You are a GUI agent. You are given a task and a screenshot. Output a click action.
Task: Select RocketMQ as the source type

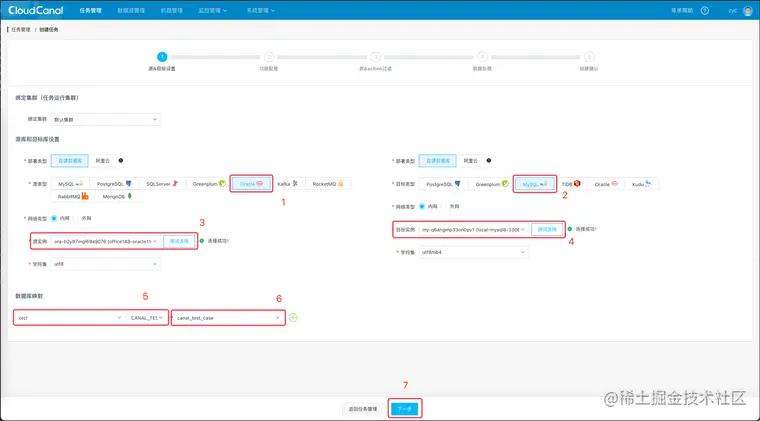tap(328, 184)
